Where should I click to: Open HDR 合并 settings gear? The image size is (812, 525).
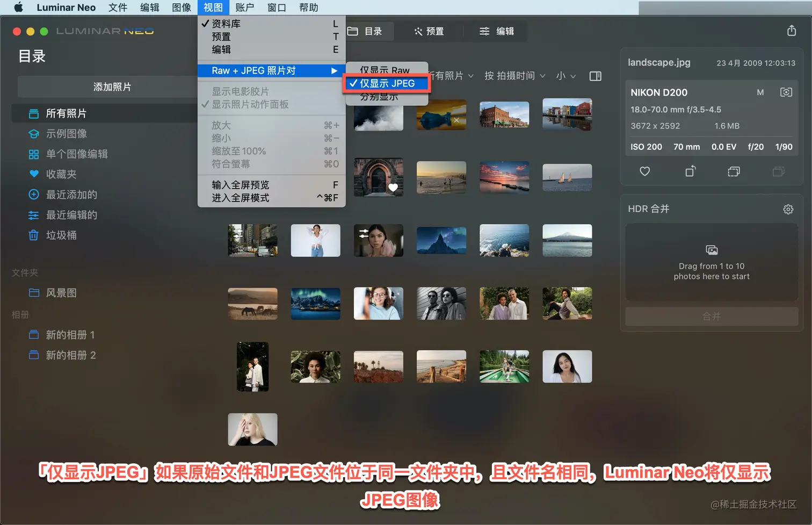point(788,209)
